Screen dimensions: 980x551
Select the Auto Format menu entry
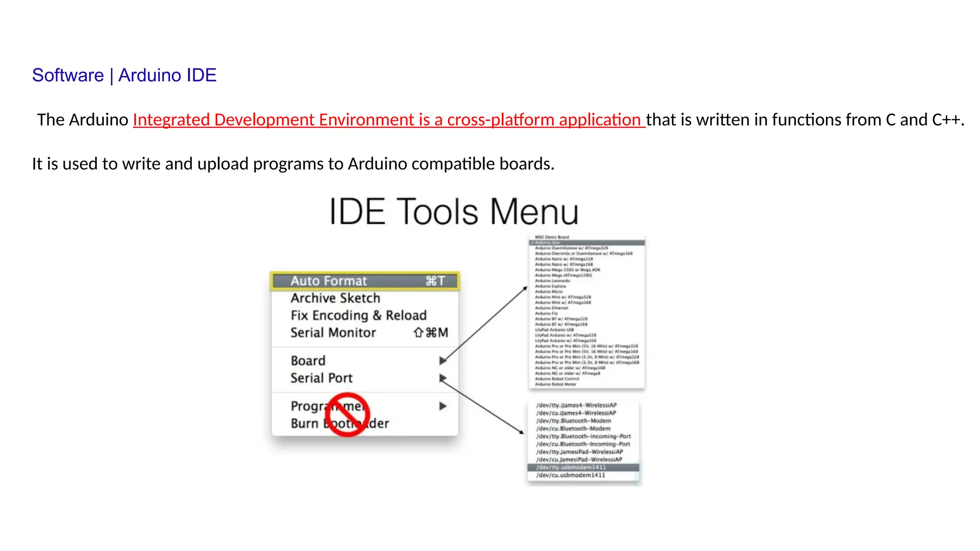(365, 281)
